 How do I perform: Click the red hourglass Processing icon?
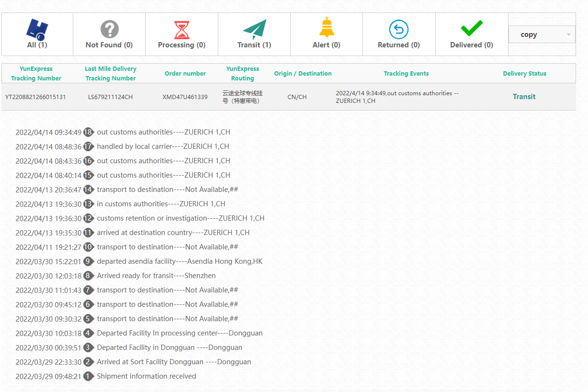[181, 30]
